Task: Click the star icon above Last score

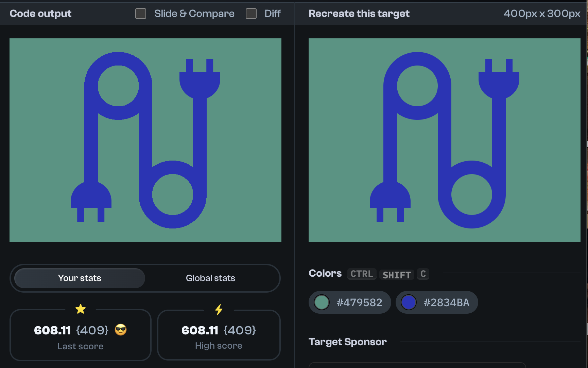Action: point(81,309)
